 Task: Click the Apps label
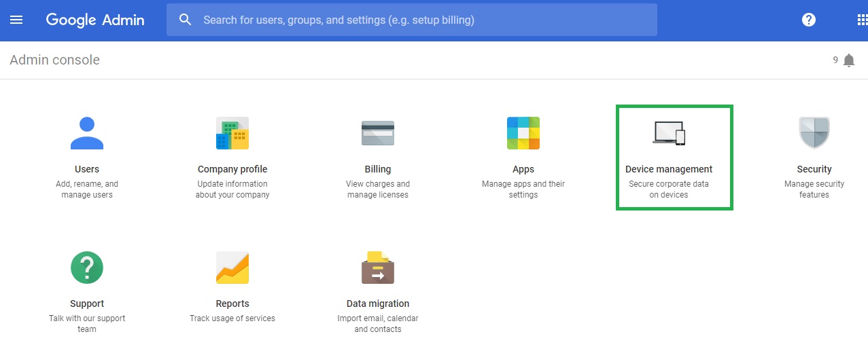click(x=523, y=169)
